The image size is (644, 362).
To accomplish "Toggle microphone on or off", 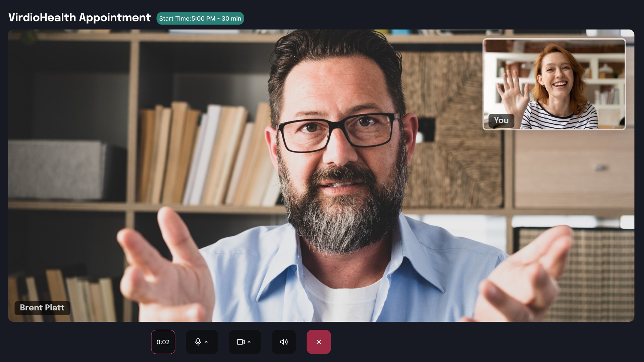I will pyautogui.click(x=198, y=342).
